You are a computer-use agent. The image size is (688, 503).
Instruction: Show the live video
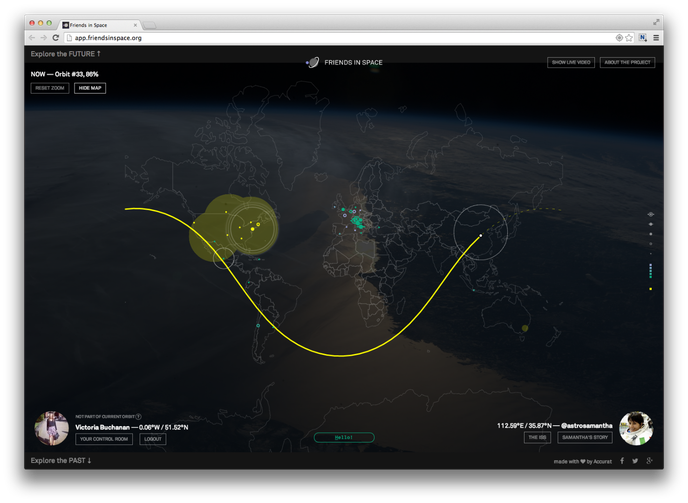pyautogui.click(x=571, y=62)
